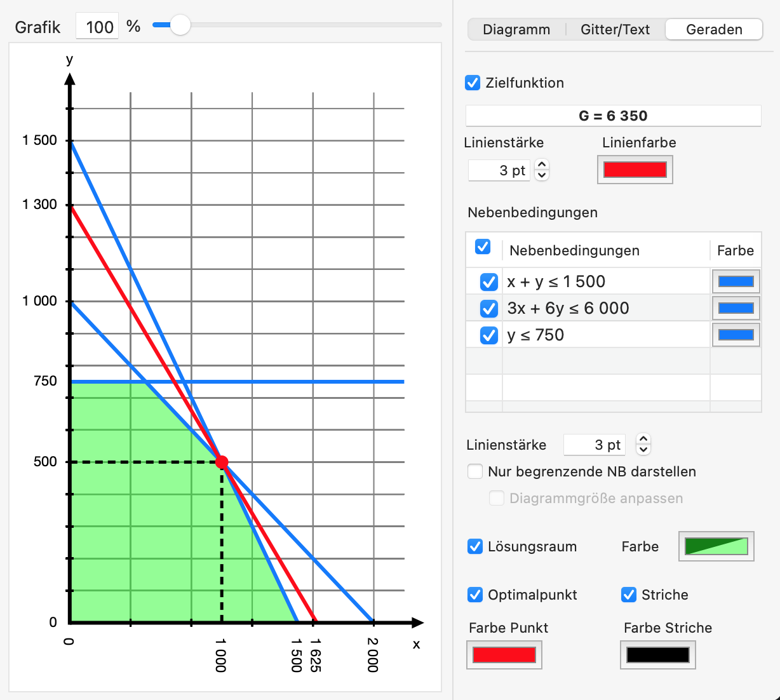The width and height of the screenshot is (780, 700).
Task: Enable 'Nur begrenzende NB darstellen'
Action: [x=474, y=471]
